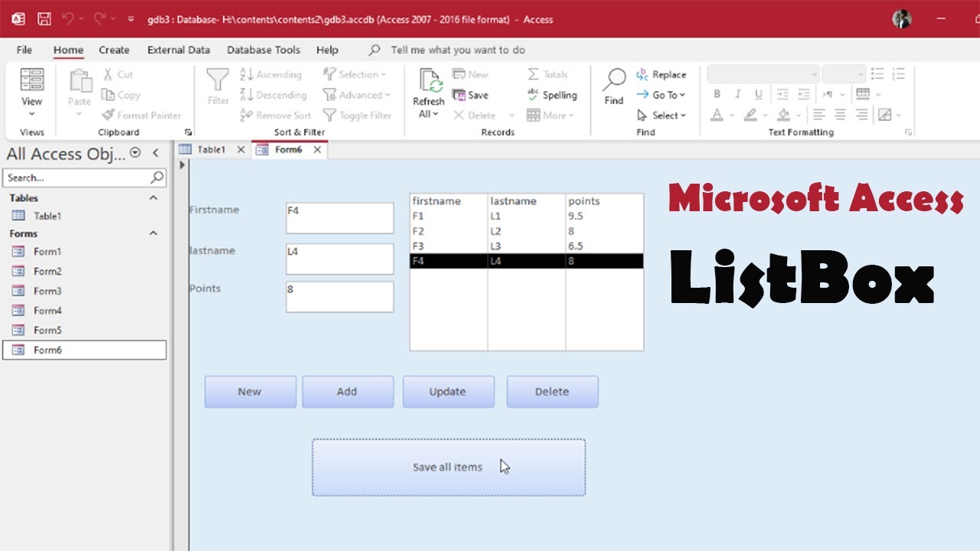This screenshot has height=551, width=980.
Task: Center align the text
Action: pos(841,115)
